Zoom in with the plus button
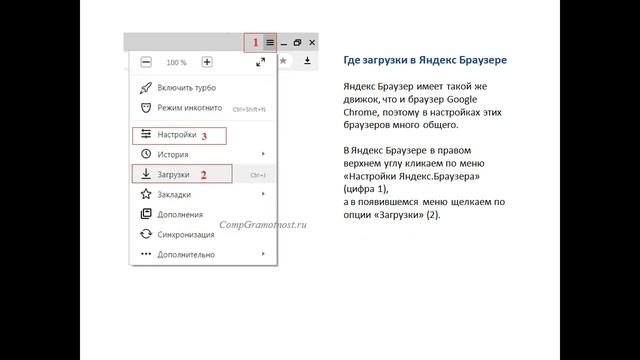Image resolution: width=640 pixels, height=360 pixels. click(207, 62)
